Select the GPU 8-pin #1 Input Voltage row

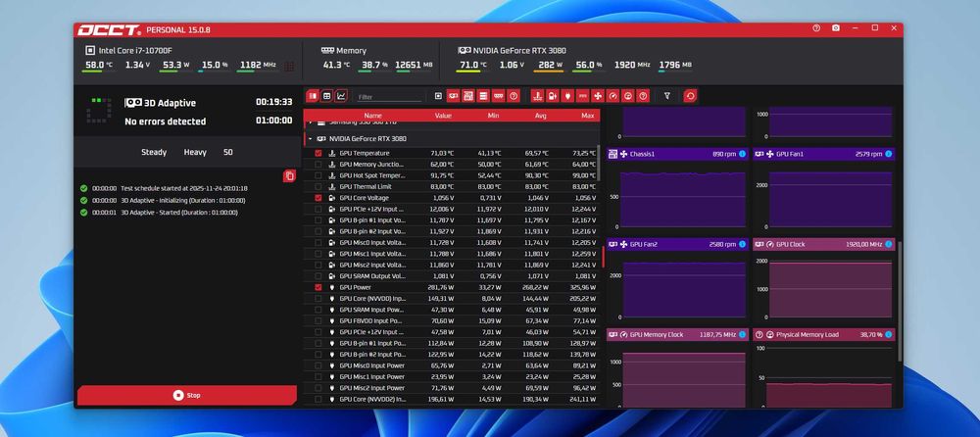(x=451, y=220)
